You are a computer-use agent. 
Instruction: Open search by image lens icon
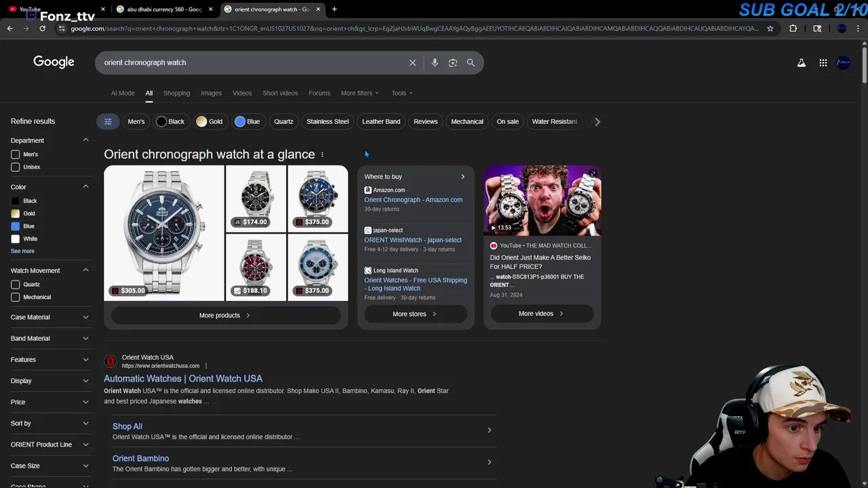[x=452, y=62]
